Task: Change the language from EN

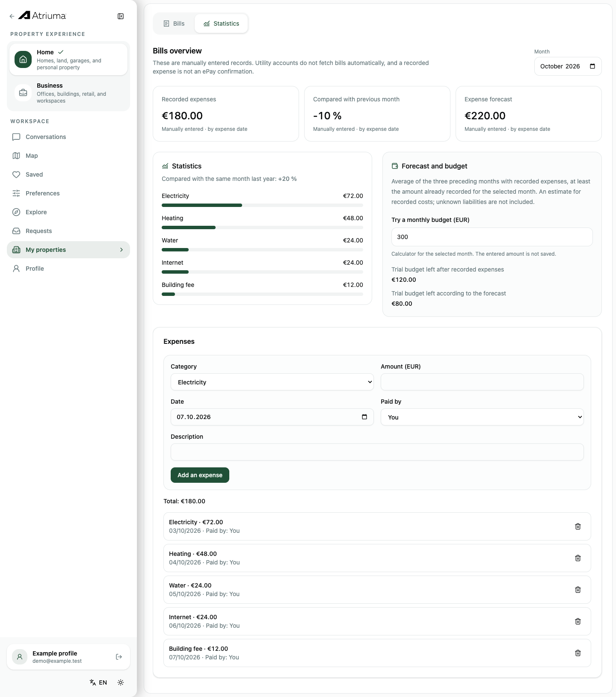Action: [98, 682]
